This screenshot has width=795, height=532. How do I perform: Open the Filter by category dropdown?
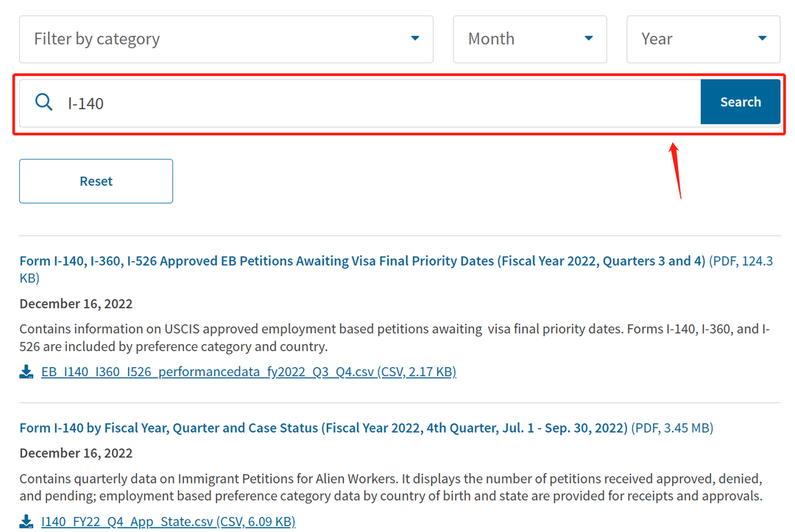point(226,39)
